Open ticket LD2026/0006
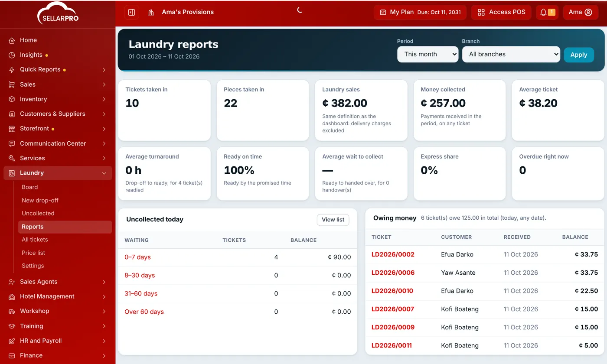Image resolution: width=607 pixels, height=364 pixels. (x=393, y=273)
